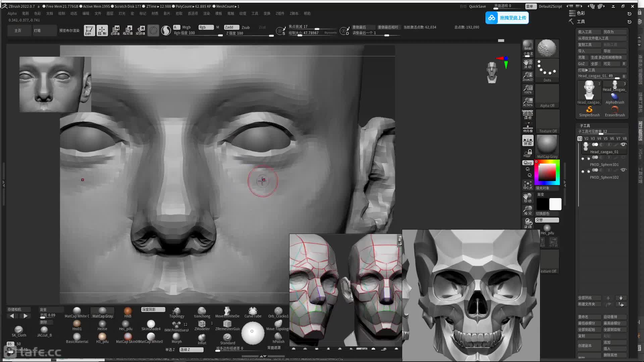Set canvas zoom to 100% icon
This screenshot has width=644, height=362.
(528, 89)
